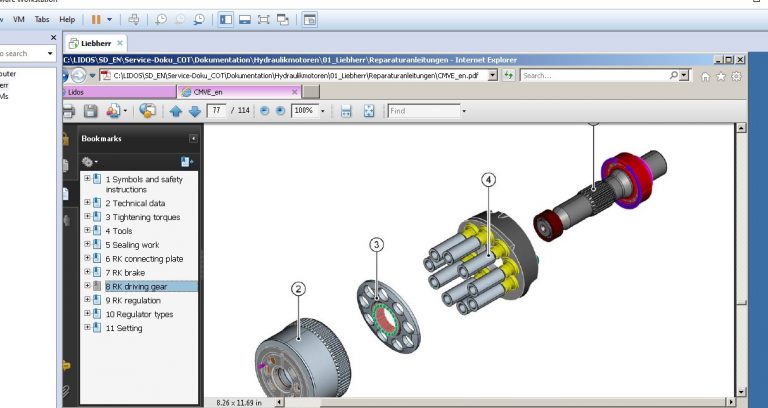Expand bookmark 2 Technical data

(87, 202)
